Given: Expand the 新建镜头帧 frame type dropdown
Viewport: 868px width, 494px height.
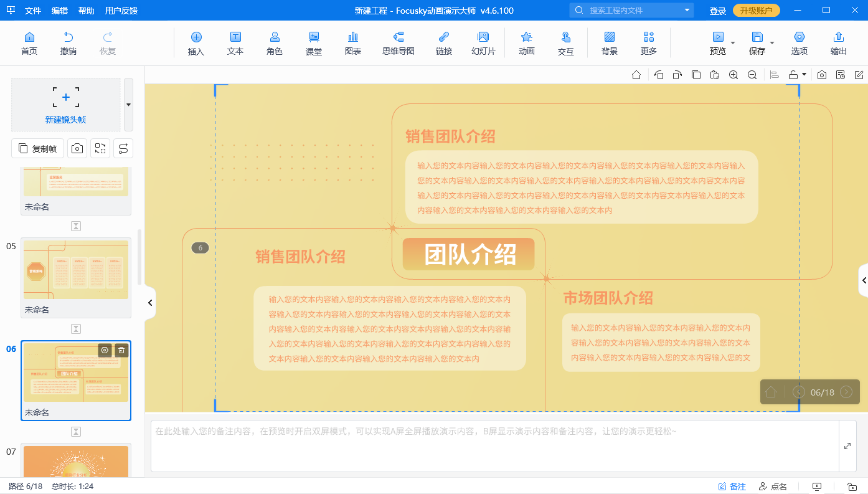Looking at the screenshot, I should click(x=128, y=105).
